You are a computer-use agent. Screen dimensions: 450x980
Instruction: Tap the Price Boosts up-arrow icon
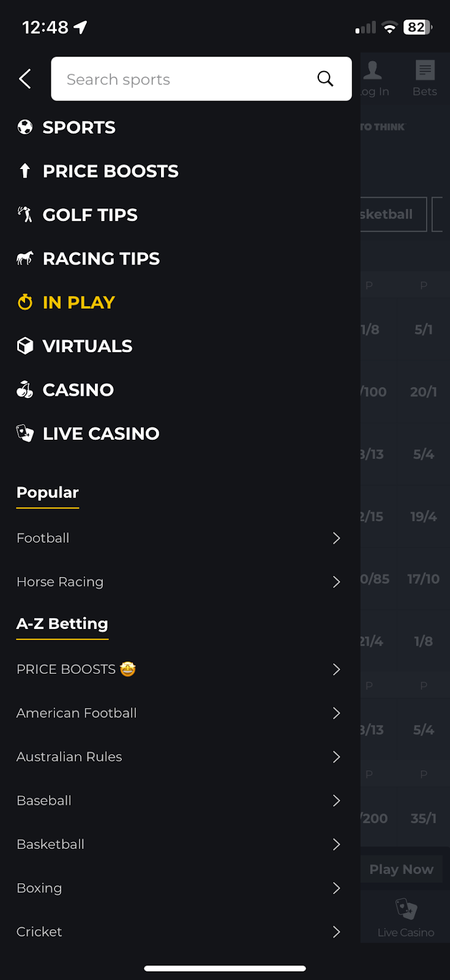25,171
